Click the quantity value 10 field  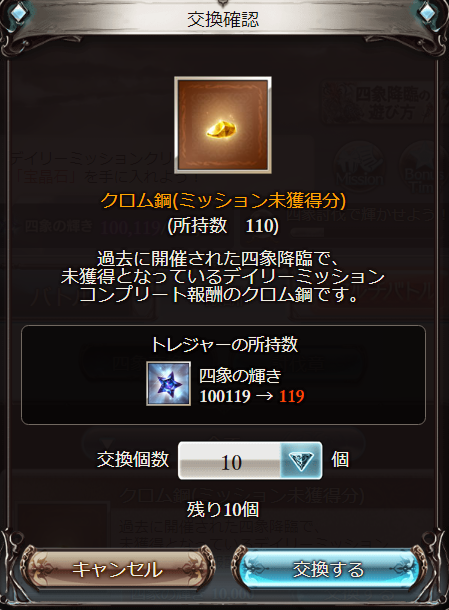[x=230, y=461]
